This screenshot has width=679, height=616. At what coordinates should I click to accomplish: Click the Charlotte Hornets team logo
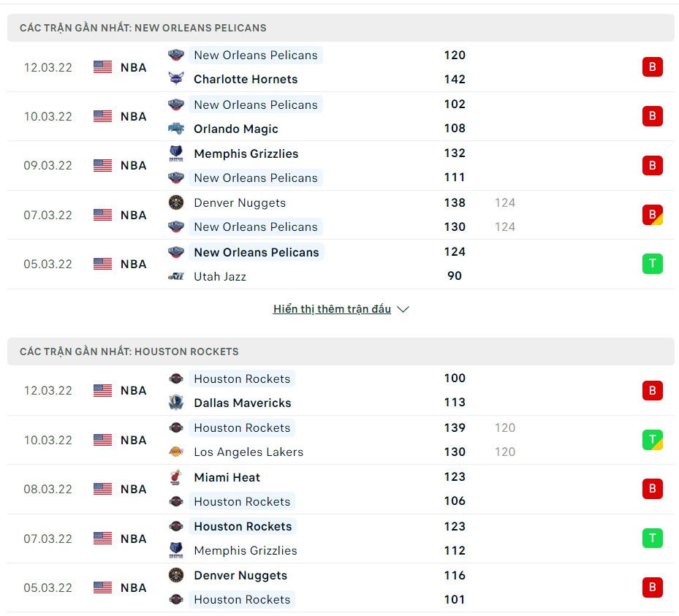pos(176,79)
